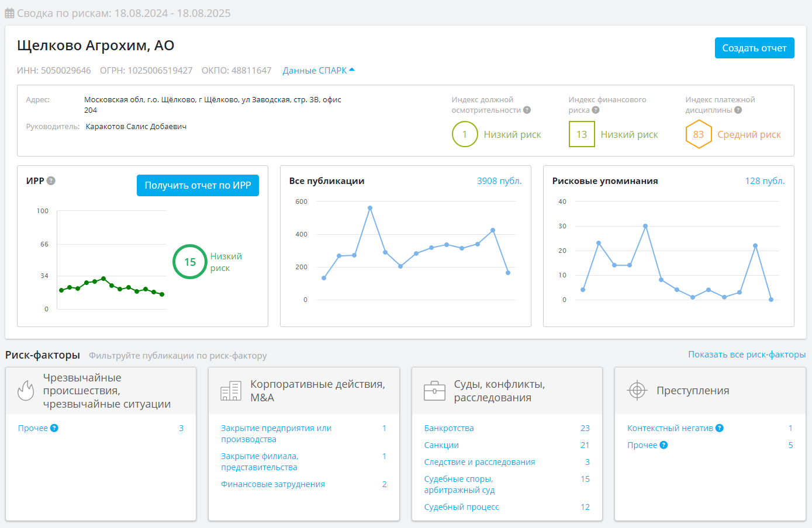Filter by Закрытие предприятия или производства
Image resolution: width=812 pixels, height=528 pixels.
pyautogui.click(x=276, y=433)
